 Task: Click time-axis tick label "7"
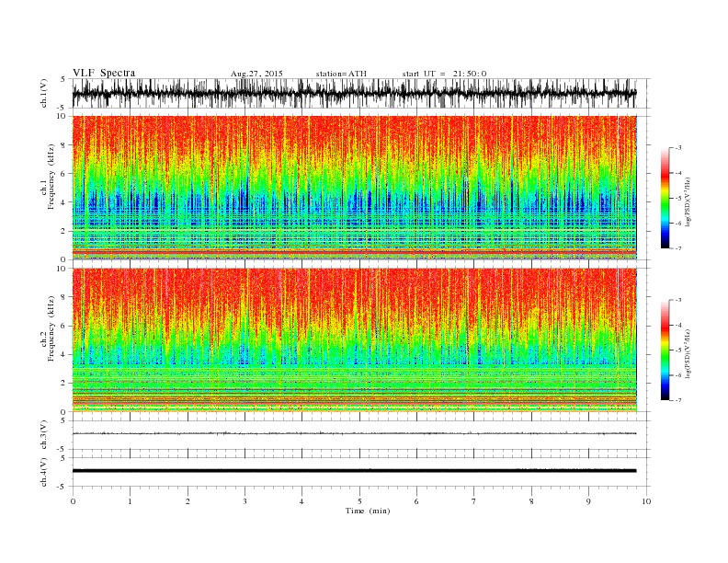[x=474, y=501]
